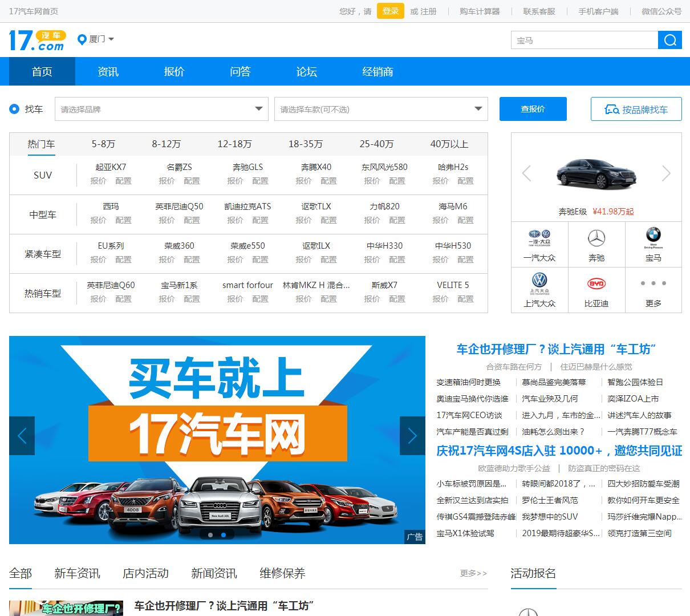This screenshot has height=616, width=690.
Task: Open the 请选择品牌 brand dropdown
Action: click(x=161, y=109)
